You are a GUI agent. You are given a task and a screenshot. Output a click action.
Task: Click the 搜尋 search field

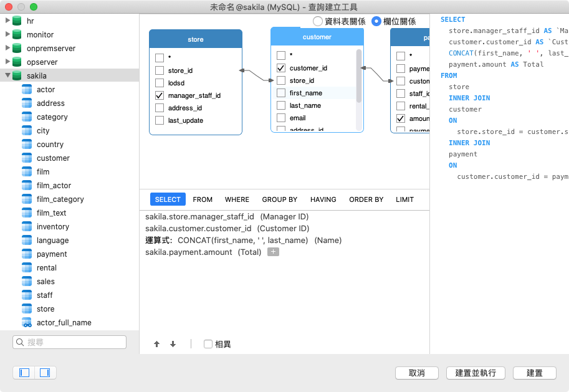tap(69, 343)
